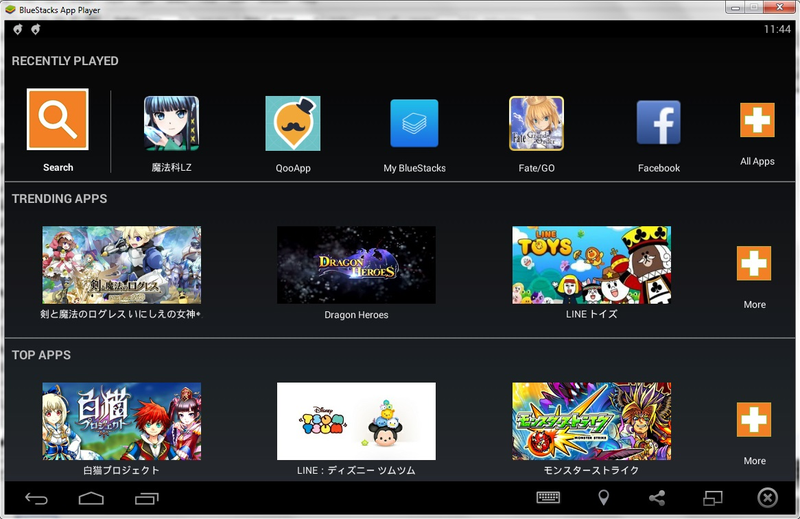The image size is (800, 519).
Task: Click the LINE：ディズニー ツムツム label
Action: click(356, 470)
